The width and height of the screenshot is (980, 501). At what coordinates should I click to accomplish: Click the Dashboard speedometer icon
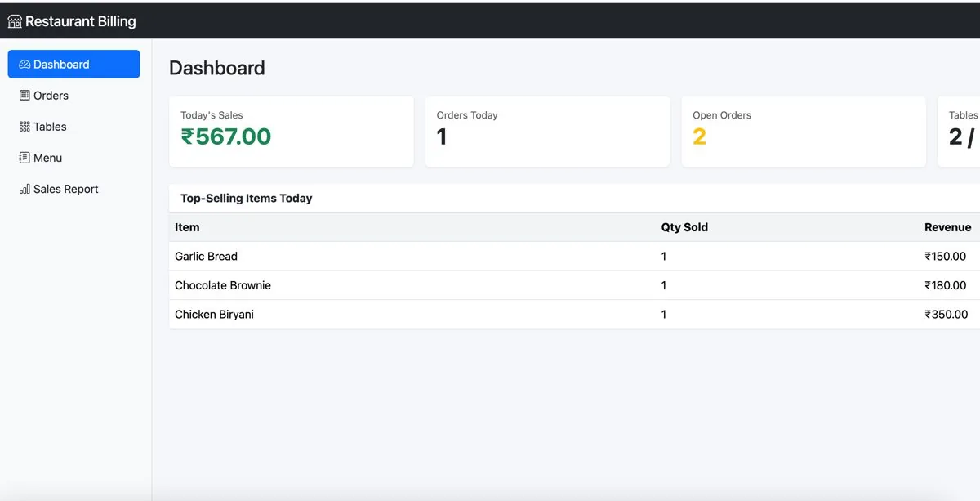(x=24, y=65)
